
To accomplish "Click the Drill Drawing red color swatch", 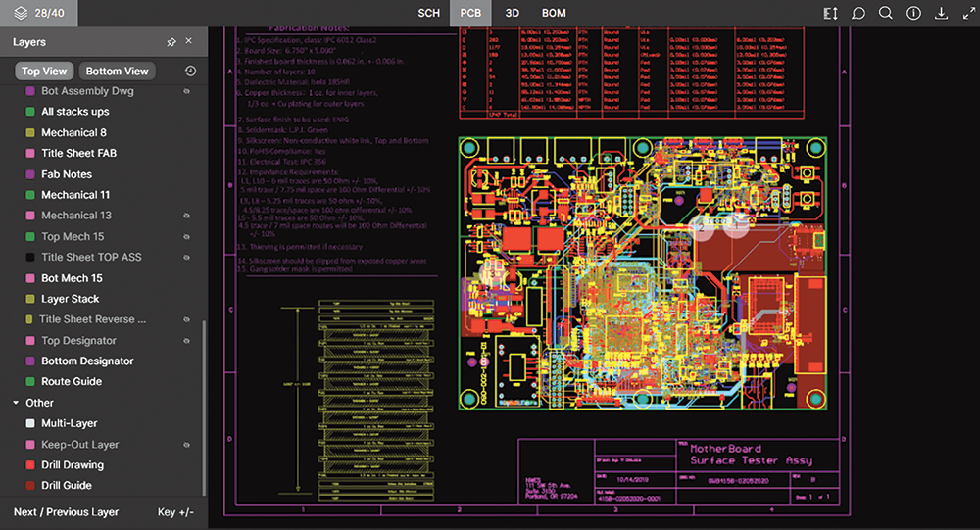I will (x=30, y=465).
